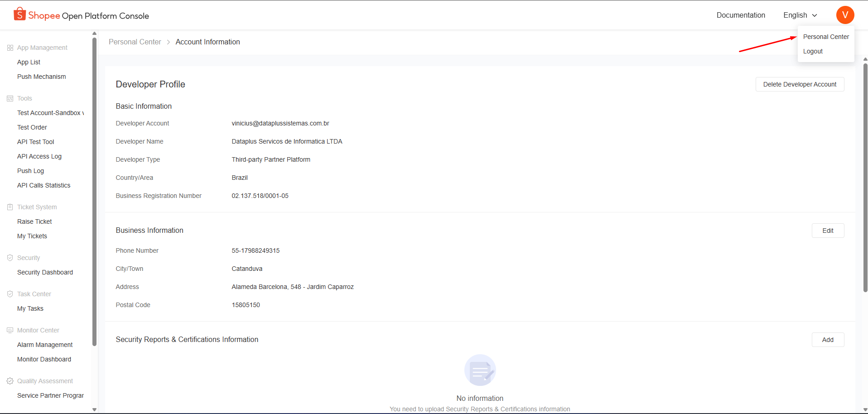The width and height of the screenshot is (868, 414).
Task: Click the Shopee shopping bag logo
Action: coord(19,14)
